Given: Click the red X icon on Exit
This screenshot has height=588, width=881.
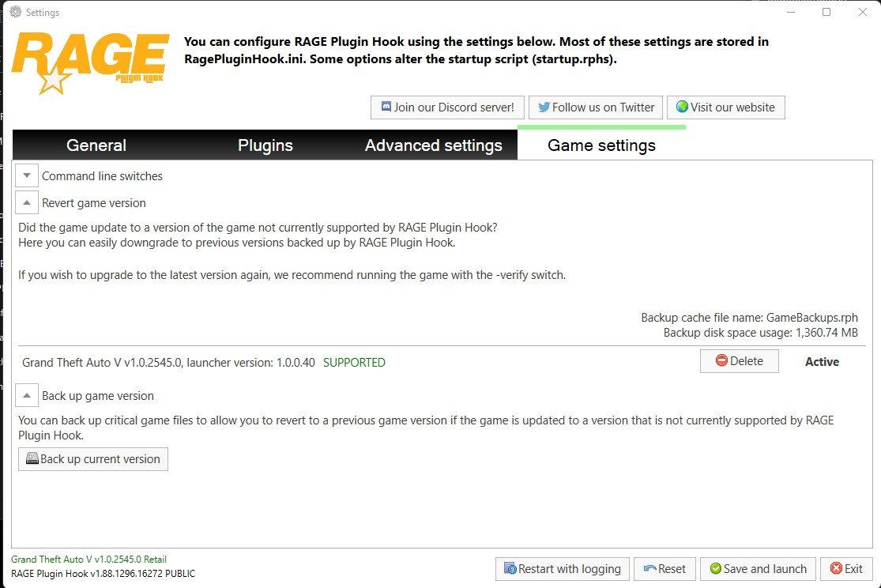Looking at the screenshot, I should point(836,568).
